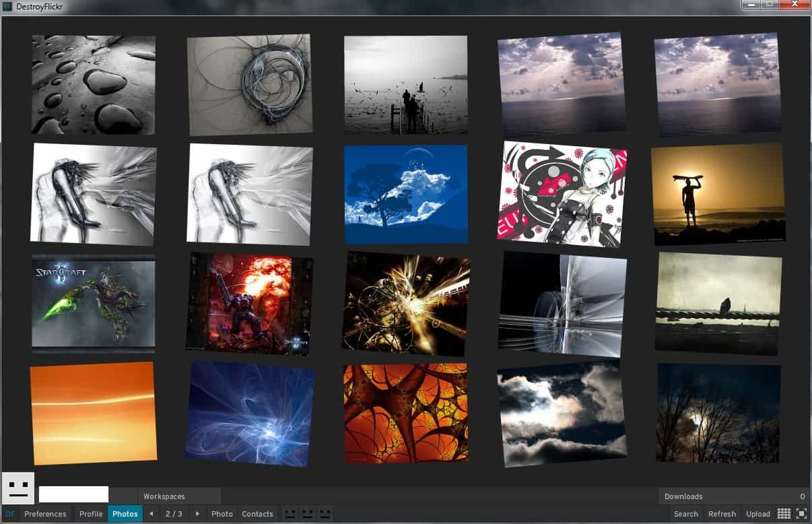Click the Upload button
Viewport: 812px width, 524px height.
pos(758,514)
